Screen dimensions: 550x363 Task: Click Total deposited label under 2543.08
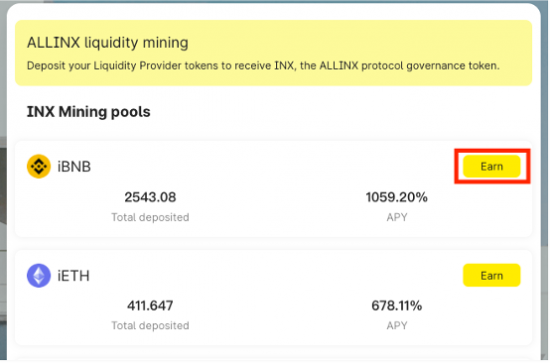[x=150, y=218]
